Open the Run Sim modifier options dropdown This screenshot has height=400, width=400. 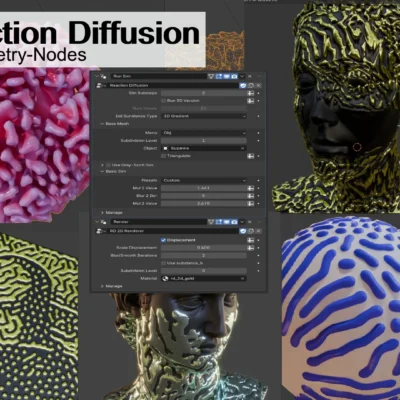tap(242, 76)
